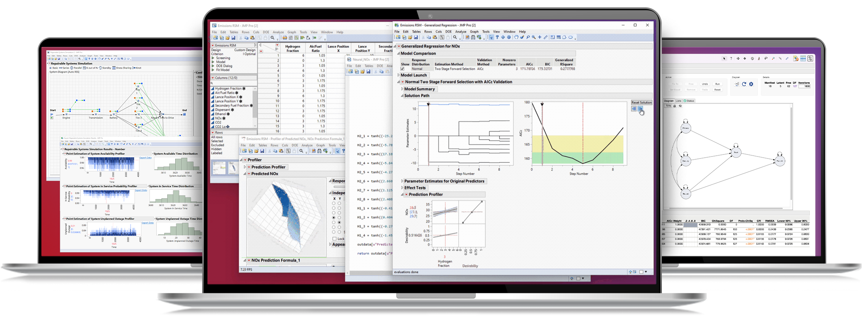Click the Reset Solution button
Viewport: 868px width, 321px height.
point(642,102)
